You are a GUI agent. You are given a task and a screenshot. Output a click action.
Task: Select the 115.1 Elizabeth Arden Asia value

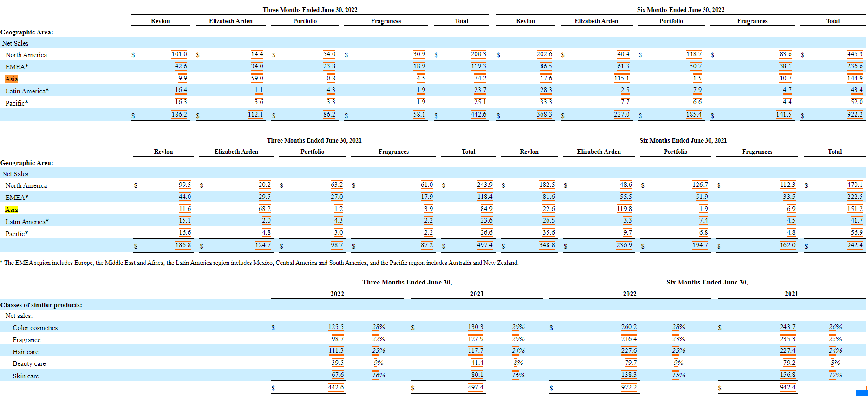coord(622,78)
